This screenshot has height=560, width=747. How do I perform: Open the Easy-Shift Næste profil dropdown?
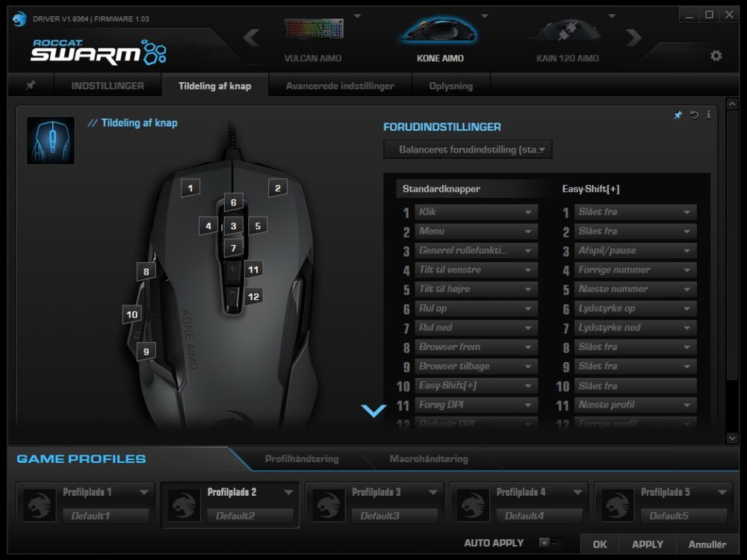tap(636, 405)
